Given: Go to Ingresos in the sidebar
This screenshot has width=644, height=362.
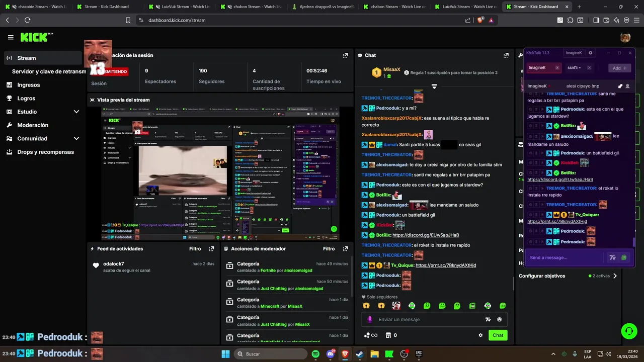Looking at the screenshot, I should tap(28, 85).
